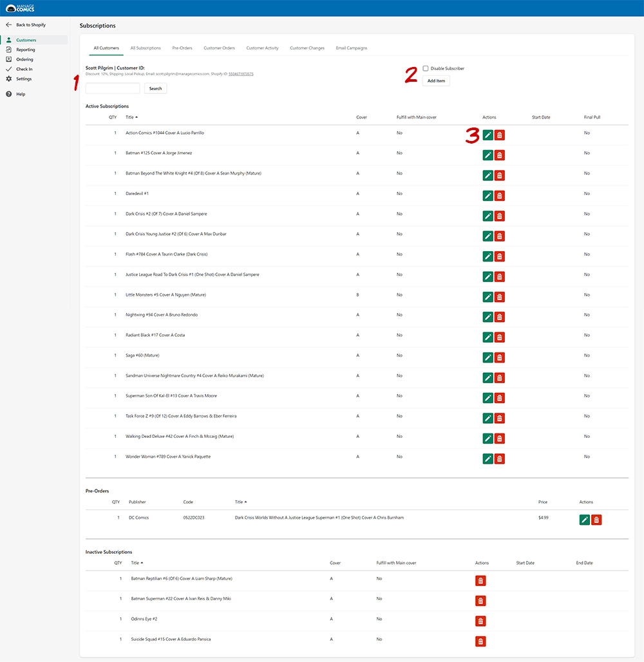Viewport: 644px width, 662px height.
Task: Click the Manage Comics logo
Action: (x=20, y=8)
